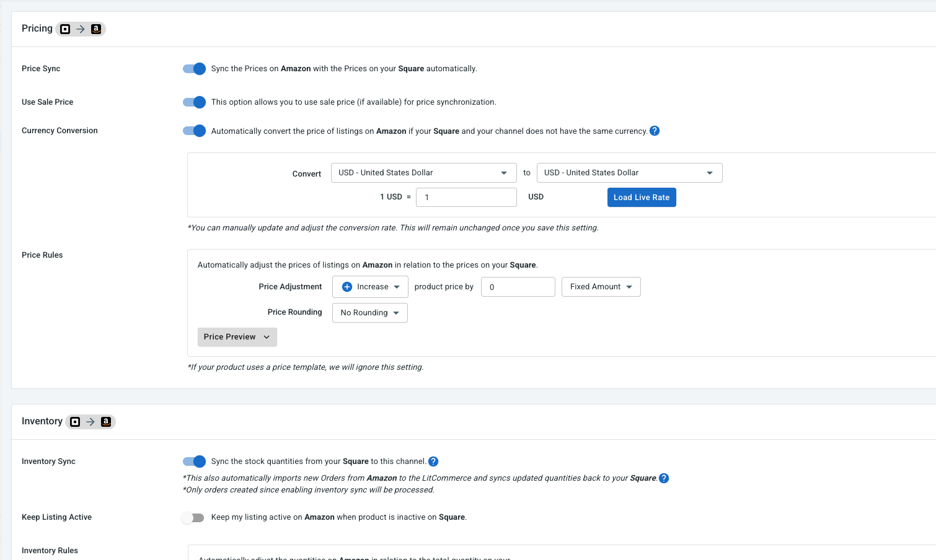Click the product price adjustment amount field
This screenshot has height=560, width=936.
[518, 287]
